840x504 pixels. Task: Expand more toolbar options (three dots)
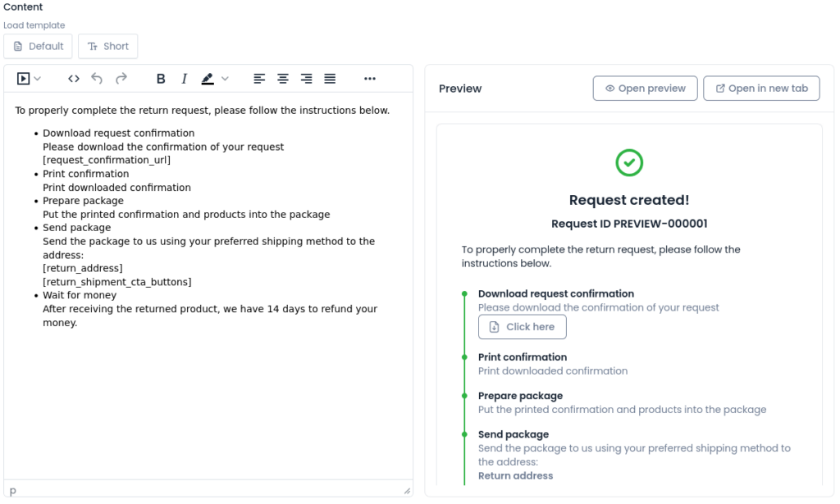[x=369, y=79]
